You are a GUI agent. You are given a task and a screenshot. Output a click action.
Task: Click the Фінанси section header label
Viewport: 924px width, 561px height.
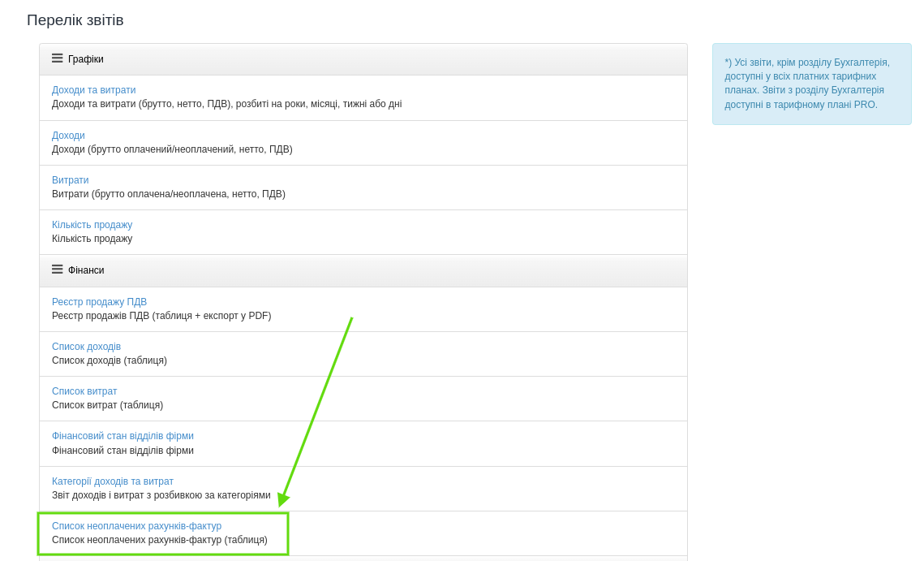(x=86, y=270)
